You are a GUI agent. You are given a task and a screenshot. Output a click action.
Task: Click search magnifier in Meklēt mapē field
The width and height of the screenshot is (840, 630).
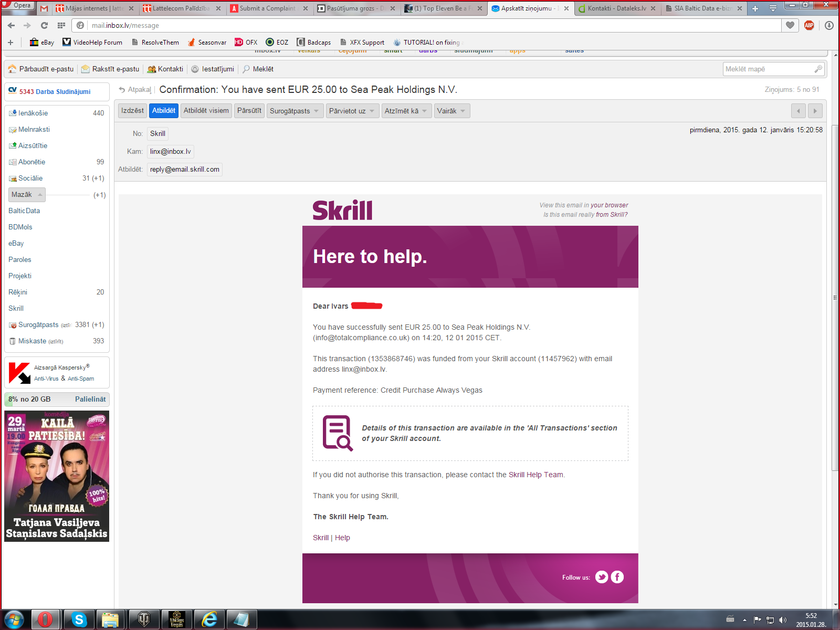tap(818, 69)
